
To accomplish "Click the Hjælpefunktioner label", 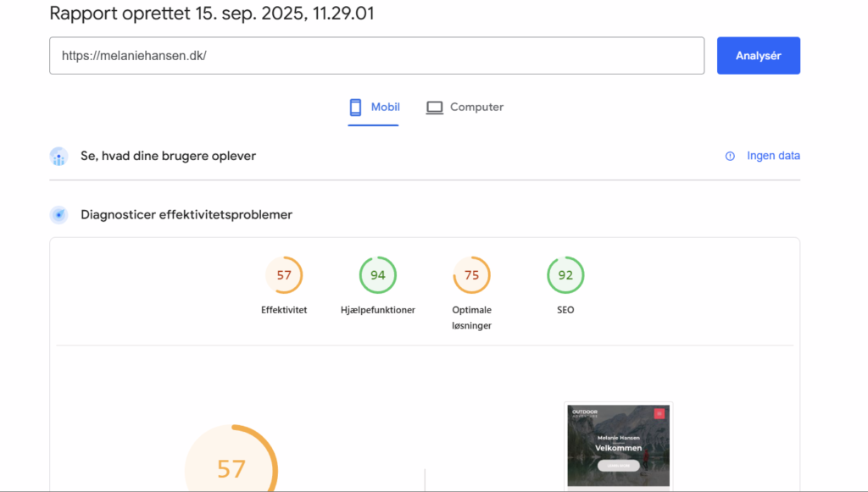I will pos(377,310).
